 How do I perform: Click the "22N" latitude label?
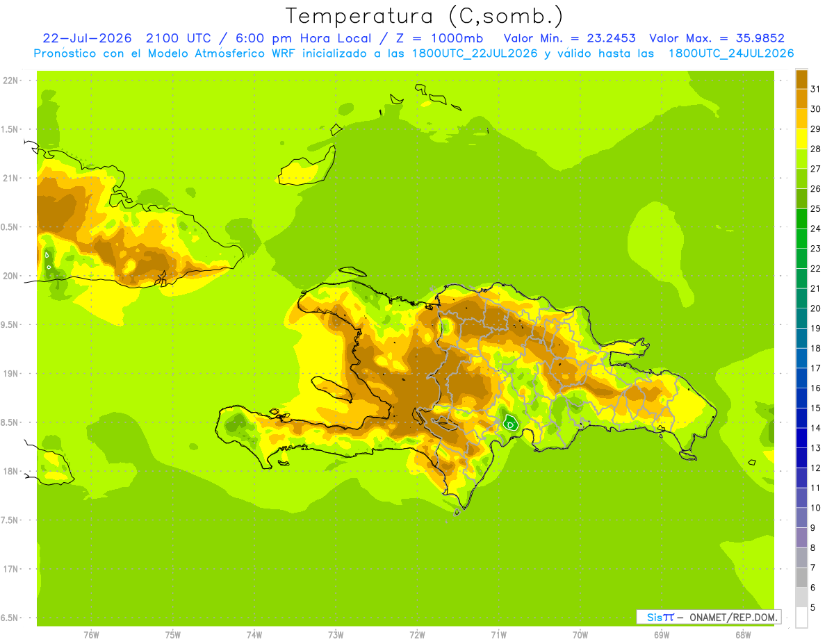pyautogui.click(x=12, y=81)
